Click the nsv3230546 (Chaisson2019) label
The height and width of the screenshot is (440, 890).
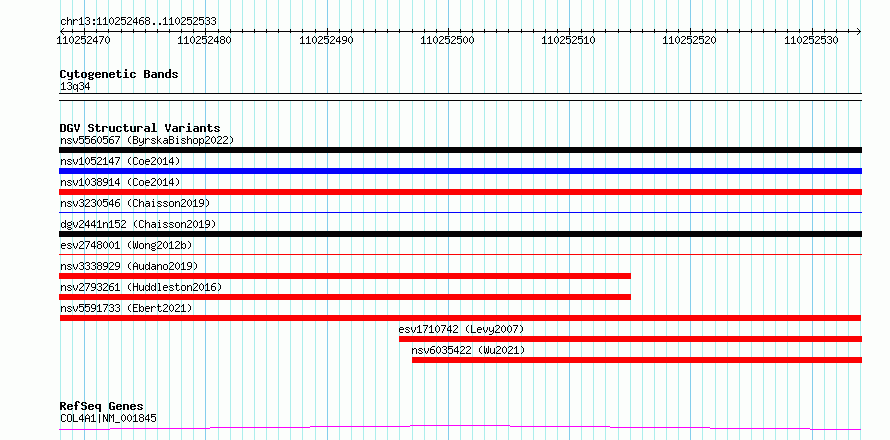click(135, 203)
